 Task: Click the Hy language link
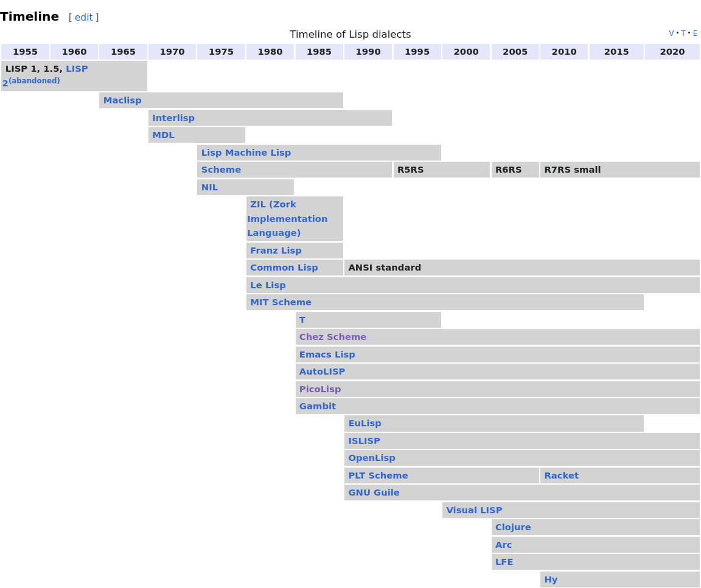(551, 579)
